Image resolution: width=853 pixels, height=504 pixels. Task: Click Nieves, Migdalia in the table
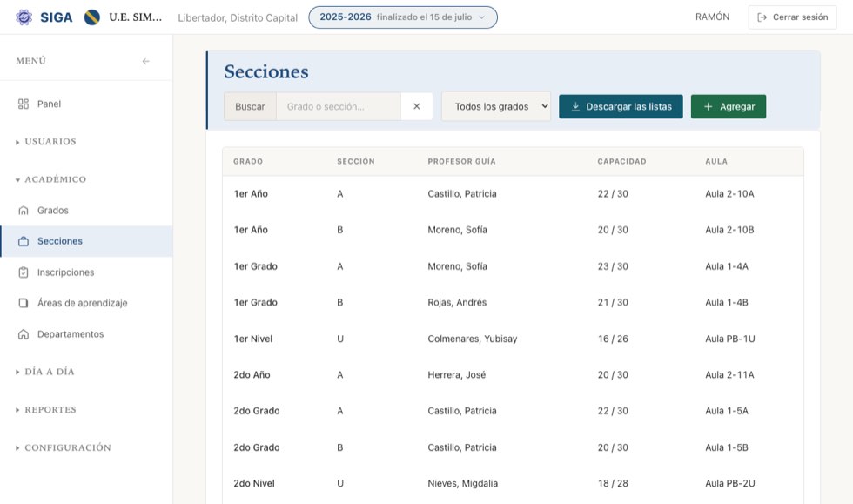pyautogui.click(x=462, y=483)
